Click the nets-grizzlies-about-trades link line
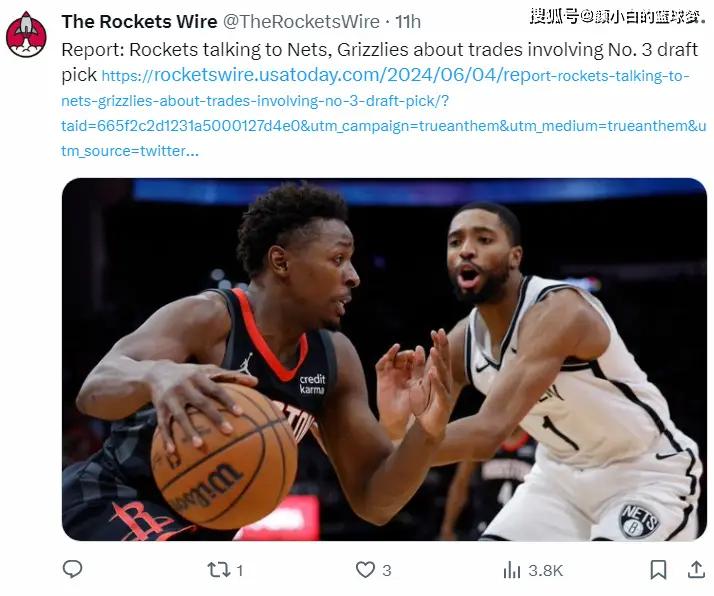714x596 pixels. coord(255,101)
